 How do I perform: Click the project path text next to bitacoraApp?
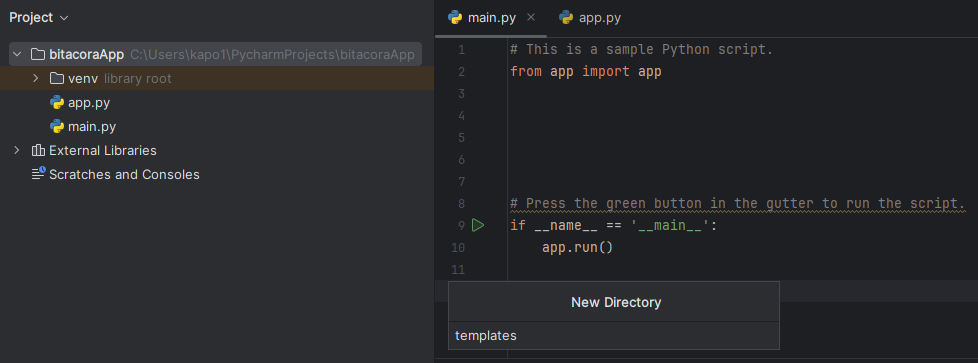coord(273,54)
